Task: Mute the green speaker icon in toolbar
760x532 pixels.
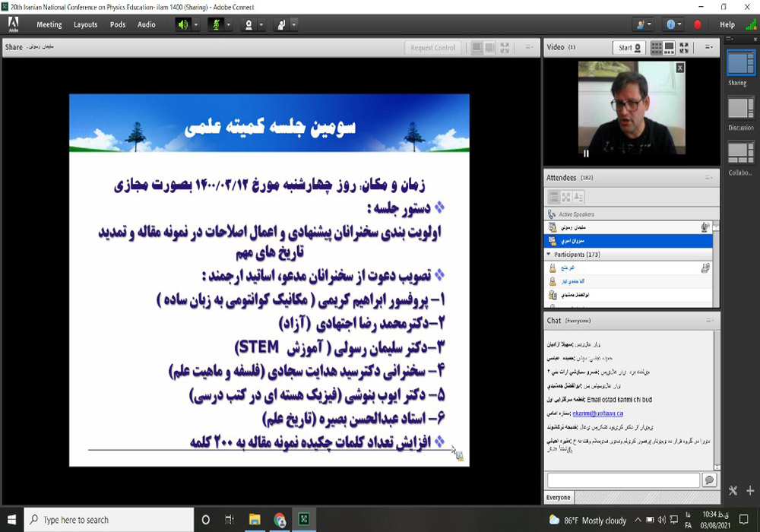Action: 182,24
